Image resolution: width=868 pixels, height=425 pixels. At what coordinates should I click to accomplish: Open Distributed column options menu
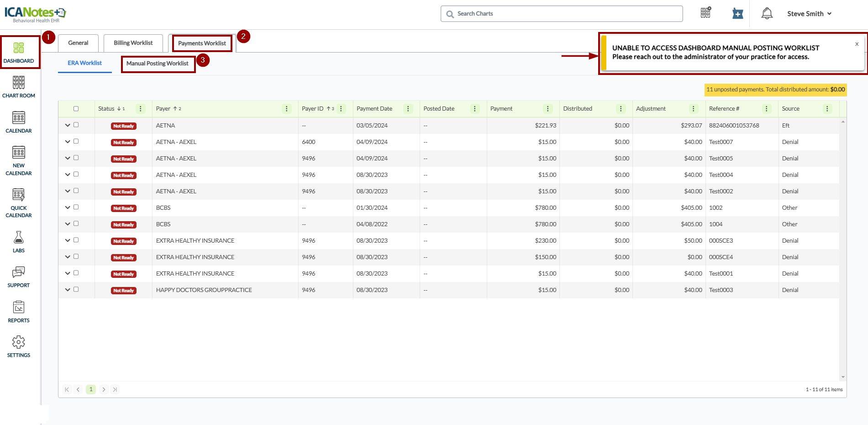[x=621, y=109]
